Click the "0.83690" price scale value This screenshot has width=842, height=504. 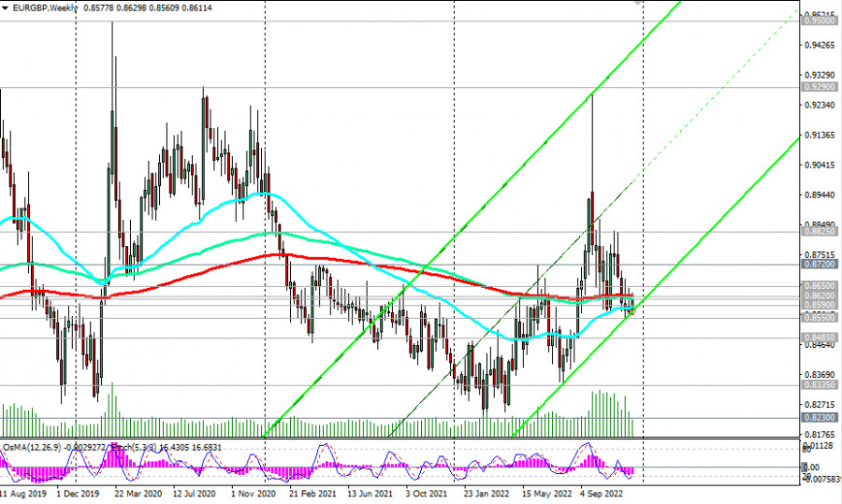[820, 375]
